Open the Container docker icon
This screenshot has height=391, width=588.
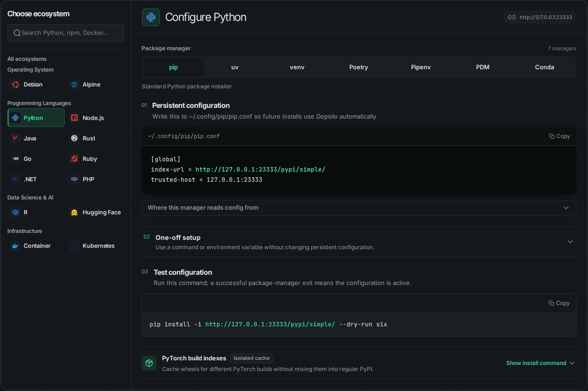pyautogui.click(x=15, y=246)
